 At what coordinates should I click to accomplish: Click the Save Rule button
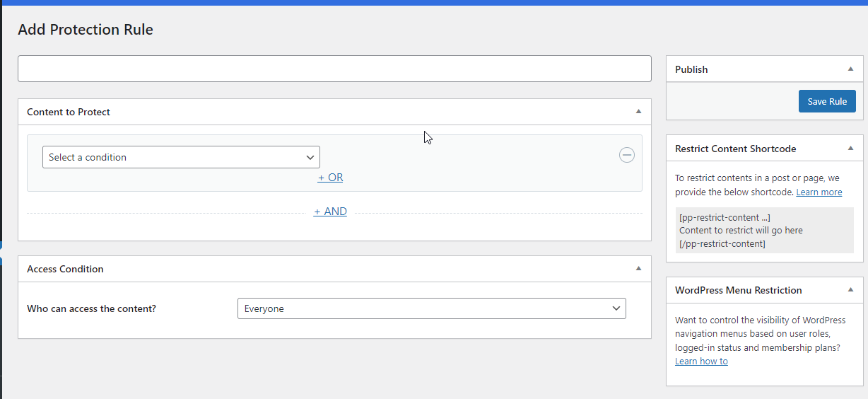click(x=827, y=101)
